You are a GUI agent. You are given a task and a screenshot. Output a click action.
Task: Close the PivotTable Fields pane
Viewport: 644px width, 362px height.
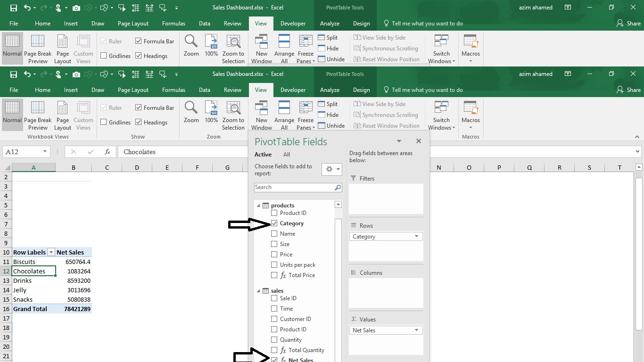pos(418,141)
